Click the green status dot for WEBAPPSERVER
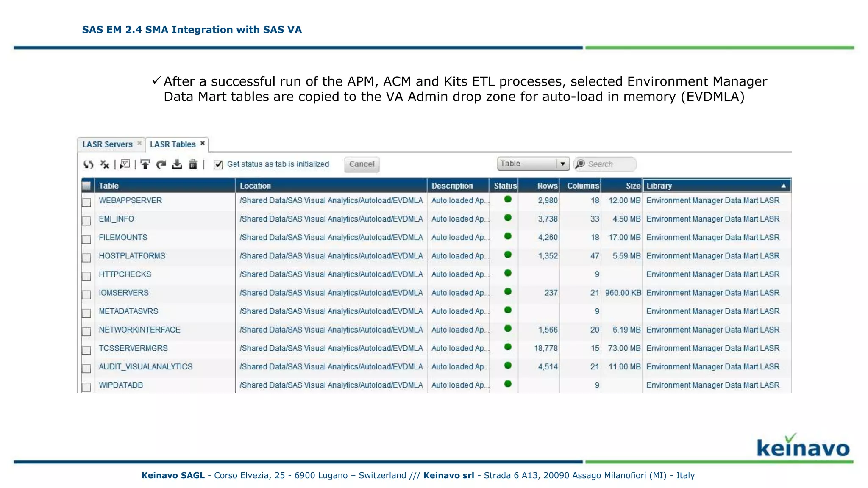 [508, 199]
